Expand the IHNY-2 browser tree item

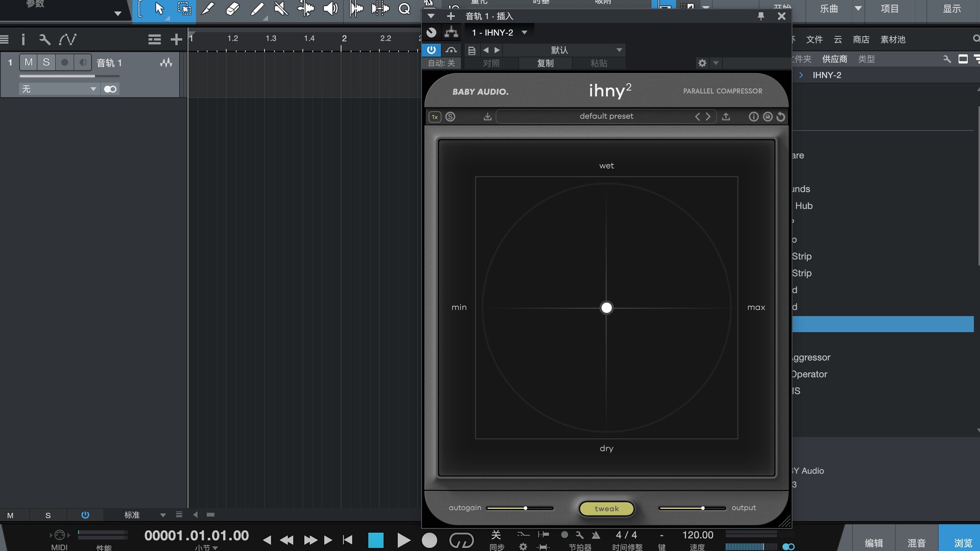[x=801, y=75]
